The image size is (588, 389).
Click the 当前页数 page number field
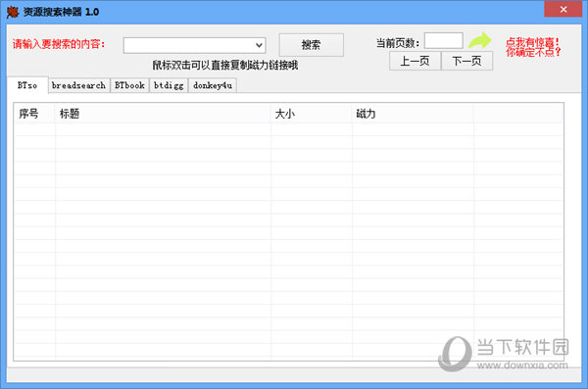pos(443,40)
